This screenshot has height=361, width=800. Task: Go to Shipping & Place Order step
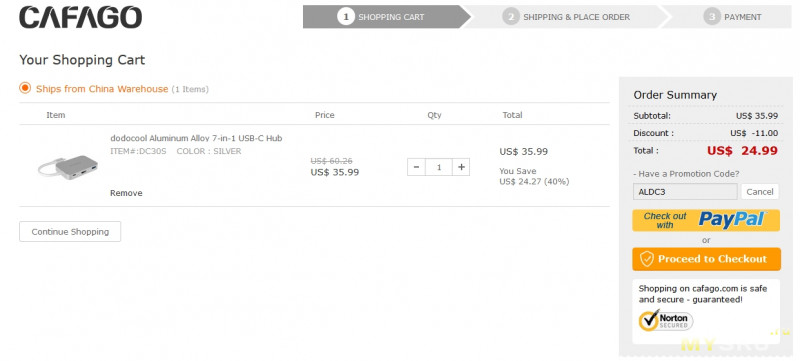point(566,17)
